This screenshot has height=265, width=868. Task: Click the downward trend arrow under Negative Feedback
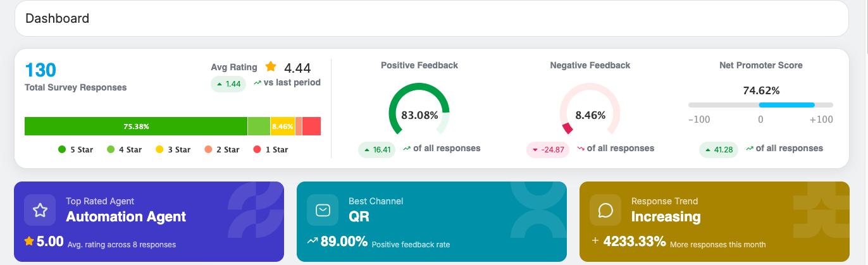(581, 149)
